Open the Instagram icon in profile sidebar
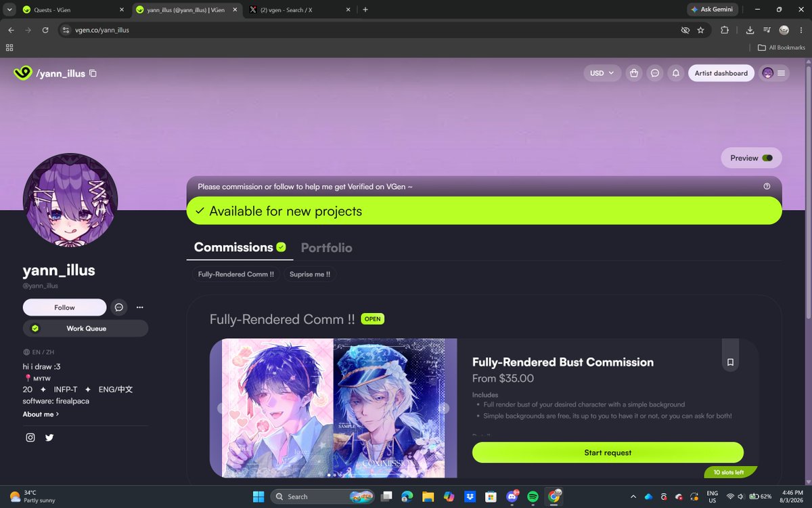The width and height of the screenshot is (812, 508). pyautogui.click(x=30, y=438)
